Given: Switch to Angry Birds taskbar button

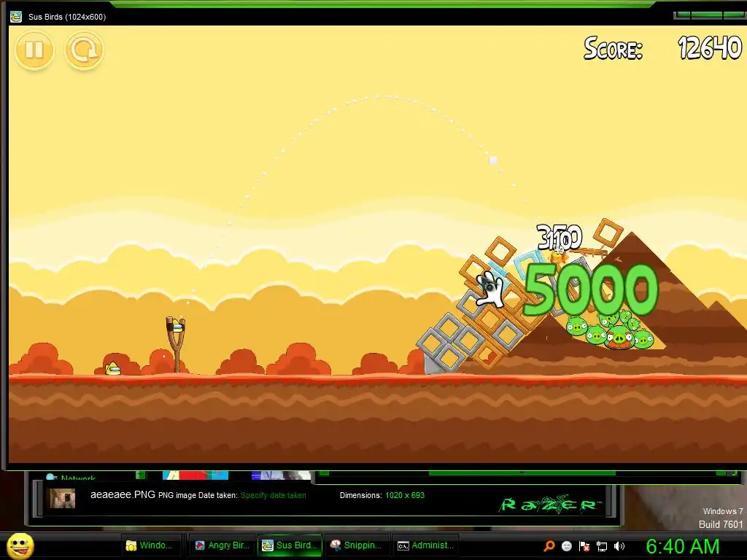Looking at the screenshot, I should pos(222,545).
